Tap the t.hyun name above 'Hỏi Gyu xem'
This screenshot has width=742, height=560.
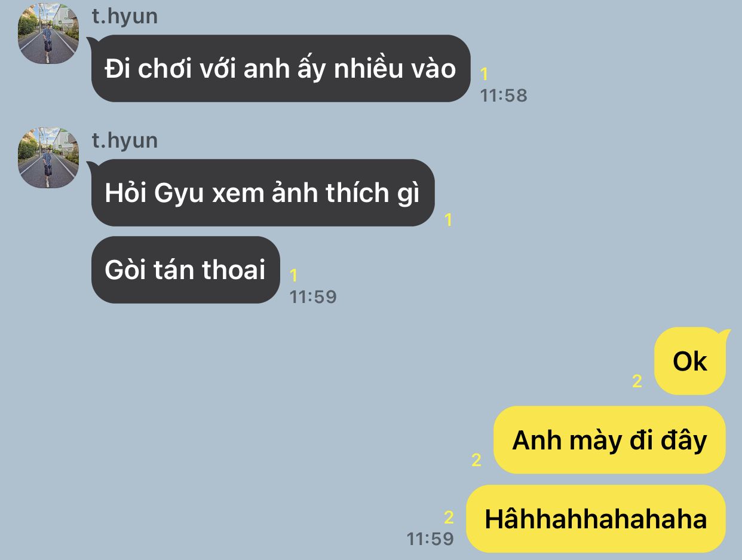coord(125,140)
